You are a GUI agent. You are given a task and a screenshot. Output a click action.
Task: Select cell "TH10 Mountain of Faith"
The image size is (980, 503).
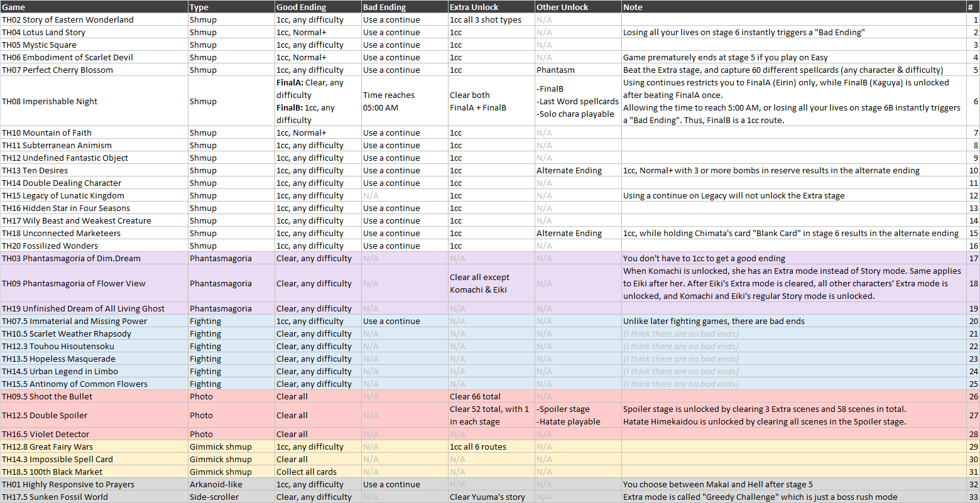94,133
